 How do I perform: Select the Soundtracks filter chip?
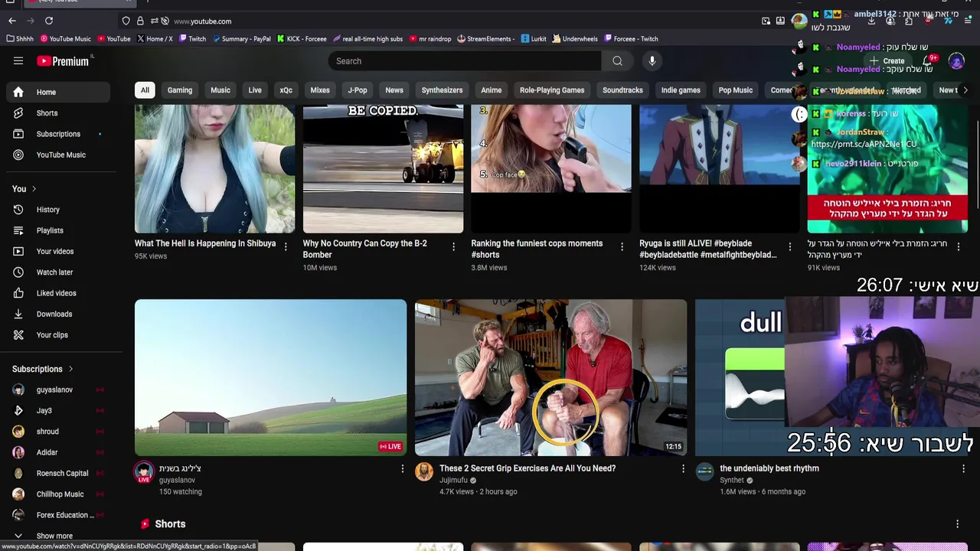(x=622, y=90)
